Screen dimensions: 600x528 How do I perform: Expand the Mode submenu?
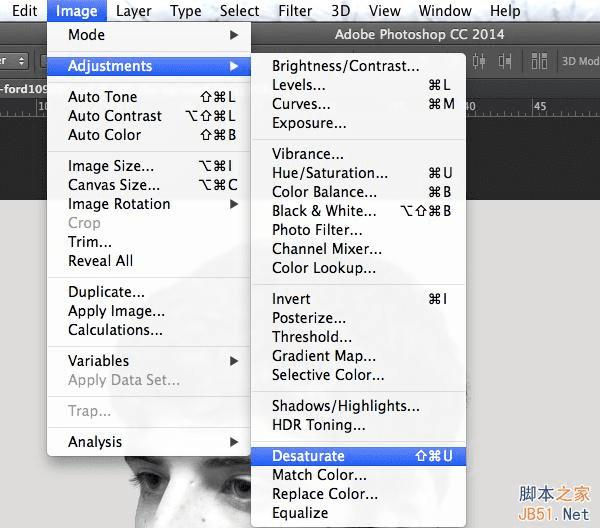click(148, 35)
